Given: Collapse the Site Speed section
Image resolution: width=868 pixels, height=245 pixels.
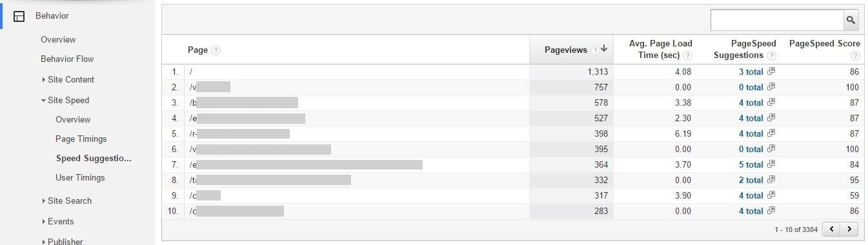Looking at the screenshot, I should (x=65, y=100).
